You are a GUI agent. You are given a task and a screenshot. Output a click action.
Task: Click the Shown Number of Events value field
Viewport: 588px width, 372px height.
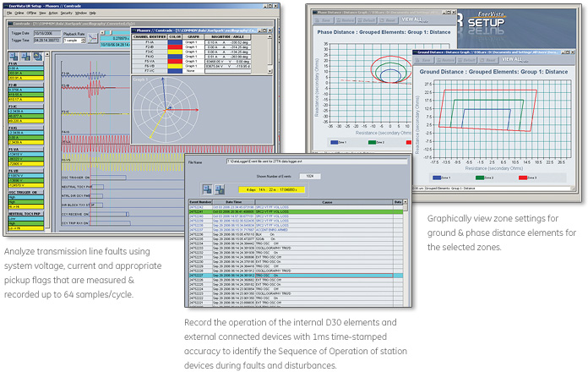310,176
